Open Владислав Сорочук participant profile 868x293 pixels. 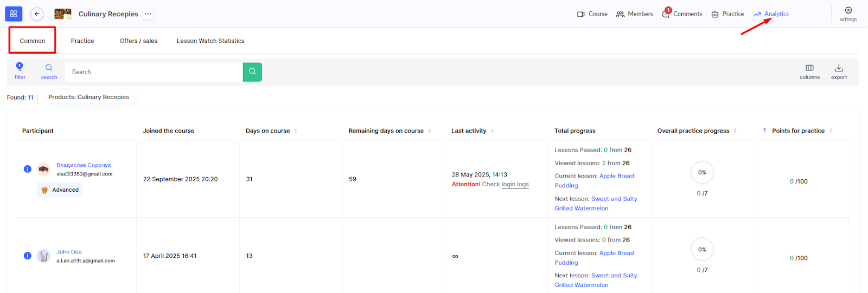coord(84,165)
